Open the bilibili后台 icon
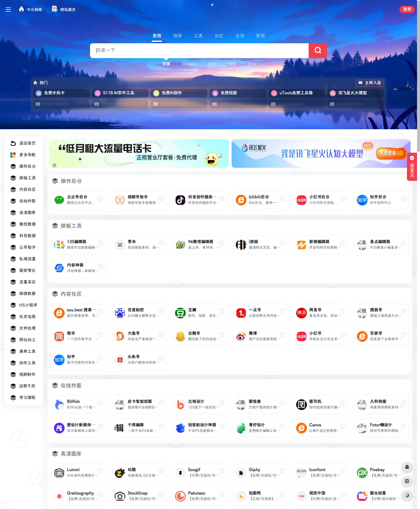 click(241, 200)
